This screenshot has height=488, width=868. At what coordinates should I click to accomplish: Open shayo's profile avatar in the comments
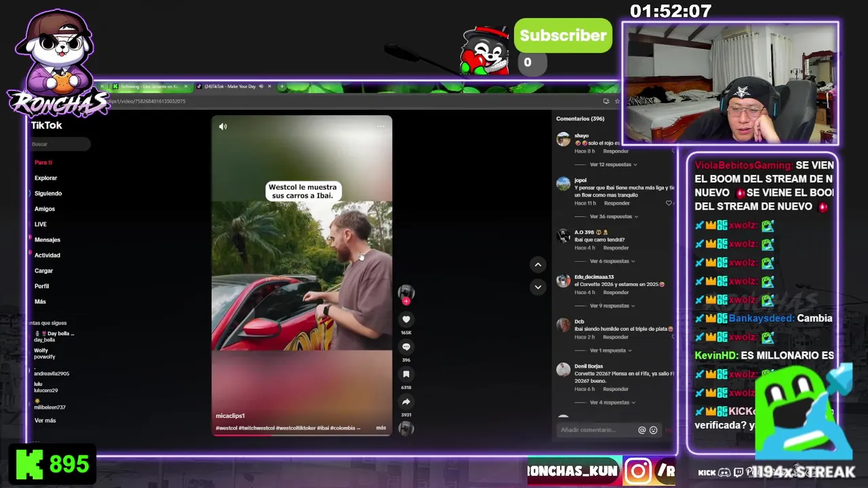(x=564, y=140)
